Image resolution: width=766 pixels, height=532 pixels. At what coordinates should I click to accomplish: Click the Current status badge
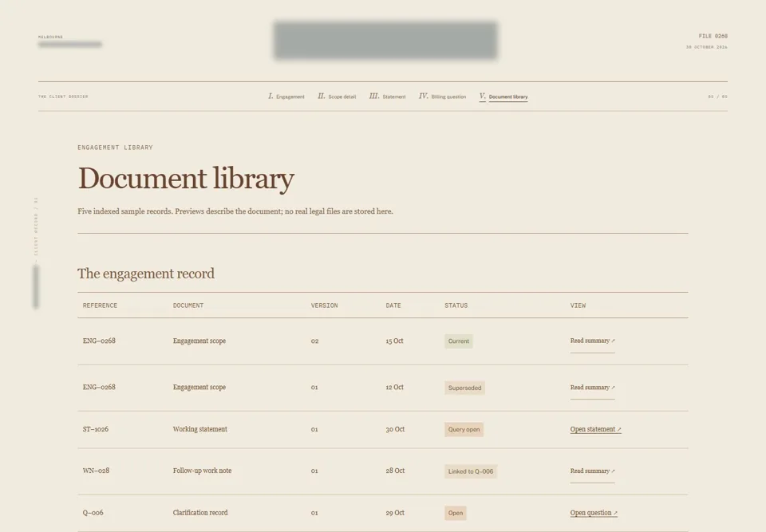click(x=458, y=341)
